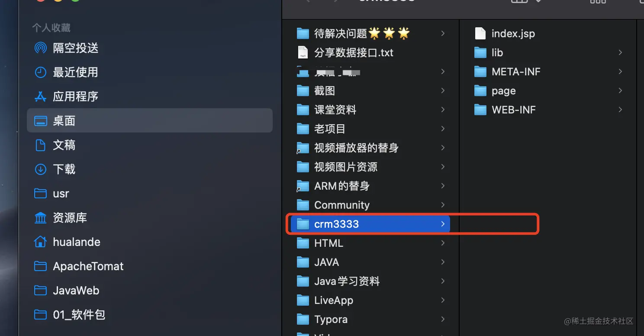Open the hualande home icon

point(40,242)
